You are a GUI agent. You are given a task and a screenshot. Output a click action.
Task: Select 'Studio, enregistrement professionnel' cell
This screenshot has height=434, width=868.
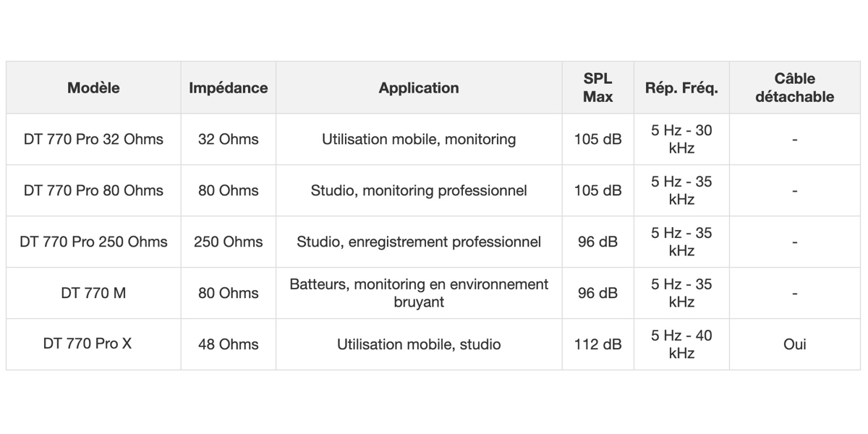pos(419,242)
